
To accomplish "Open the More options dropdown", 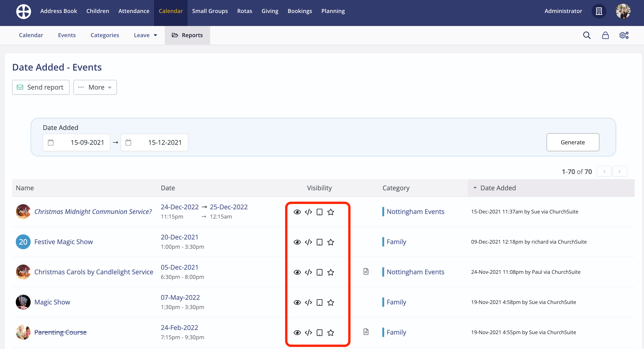I will [x=95, y=87].
